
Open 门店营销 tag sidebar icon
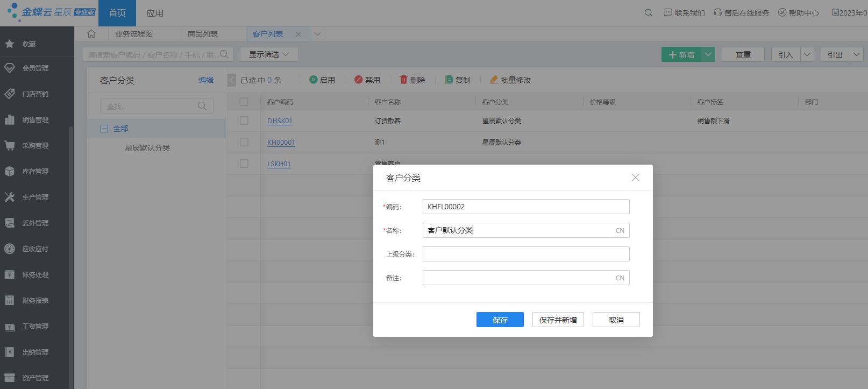coord(10,94)
